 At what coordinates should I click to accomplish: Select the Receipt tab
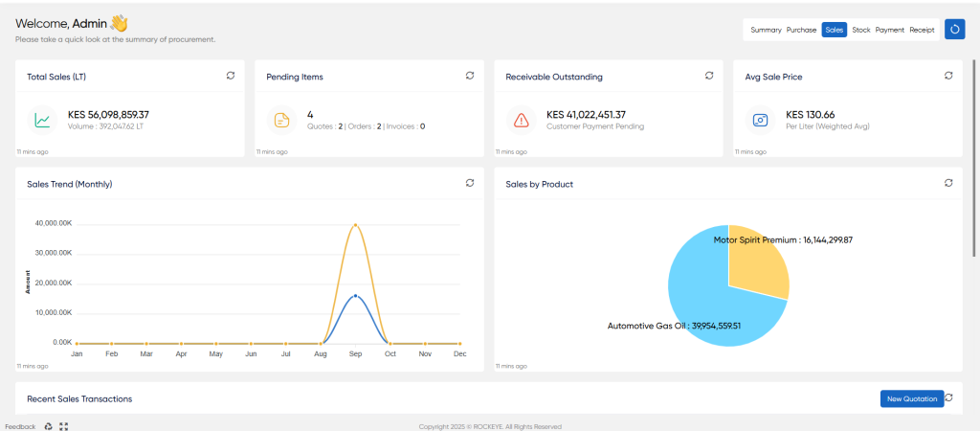pos(922,30)
